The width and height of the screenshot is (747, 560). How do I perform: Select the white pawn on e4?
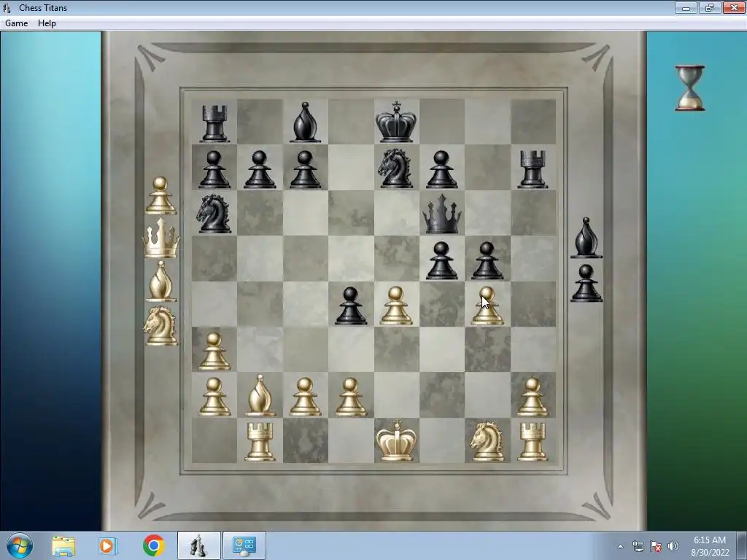396,306
